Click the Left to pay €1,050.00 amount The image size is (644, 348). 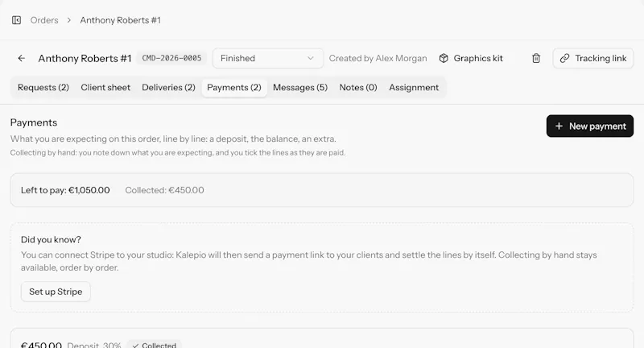pyautogui.click(x=65, y=190)
